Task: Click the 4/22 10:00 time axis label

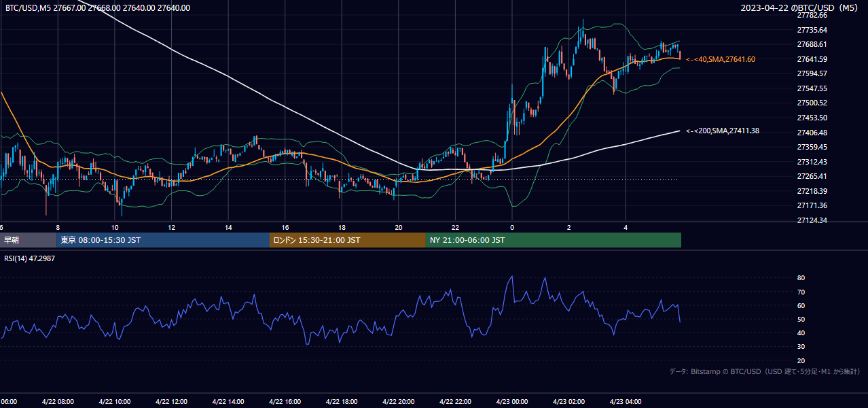Action: tap(115, 401)
